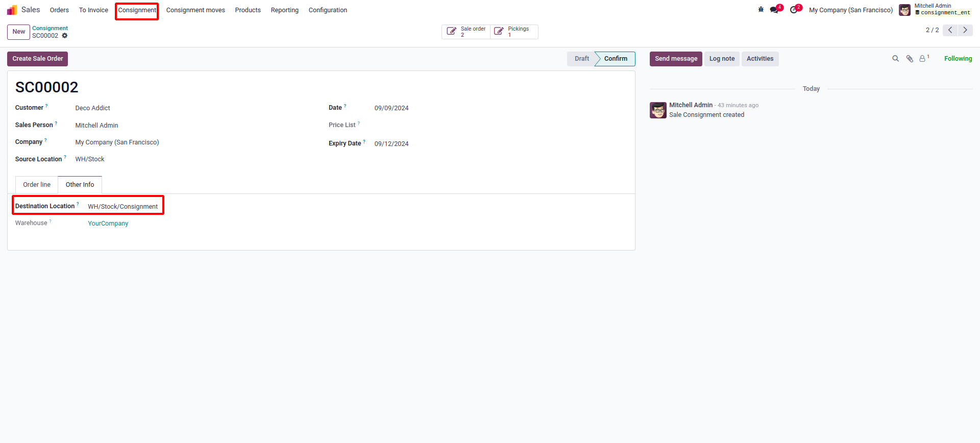Click the SC00002 record title

pyautogui.click(x=46, y=87)
